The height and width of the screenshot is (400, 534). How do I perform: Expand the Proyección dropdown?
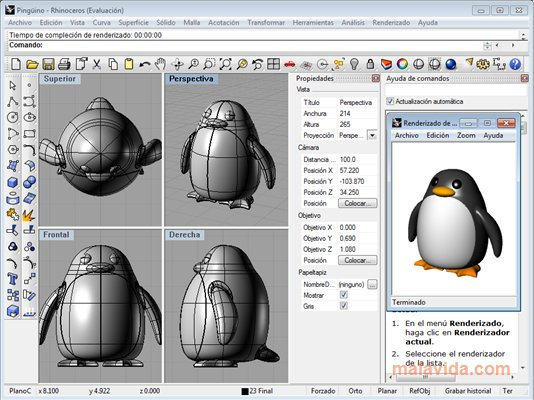click(x=372, y=135)
